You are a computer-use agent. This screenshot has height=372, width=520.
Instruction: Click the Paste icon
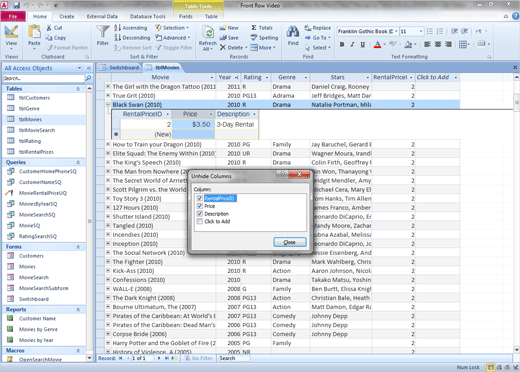coord(34,32)
